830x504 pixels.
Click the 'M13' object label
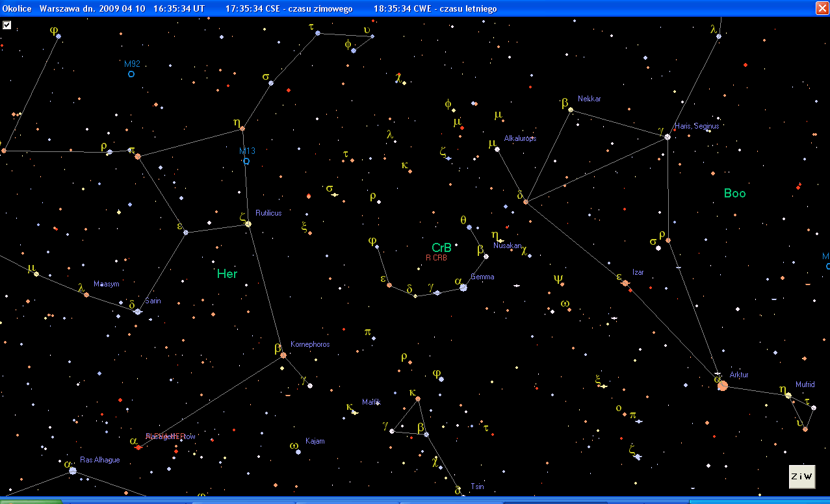[247, 151]
